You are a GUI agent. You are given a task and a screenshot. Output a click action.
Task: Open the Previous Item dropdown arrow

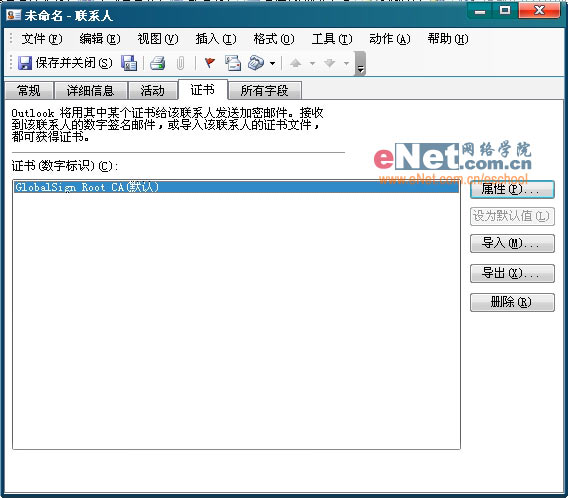312,63
